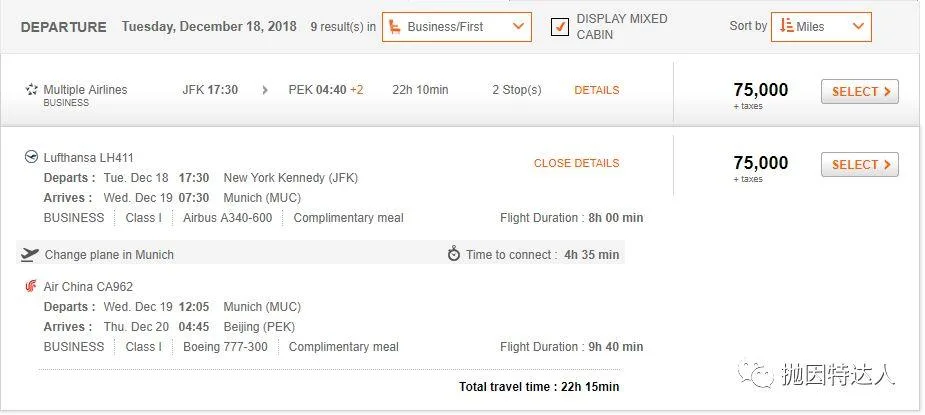Click the Details link on summary row
Screen dimensions: 925x415
(596, 90)
